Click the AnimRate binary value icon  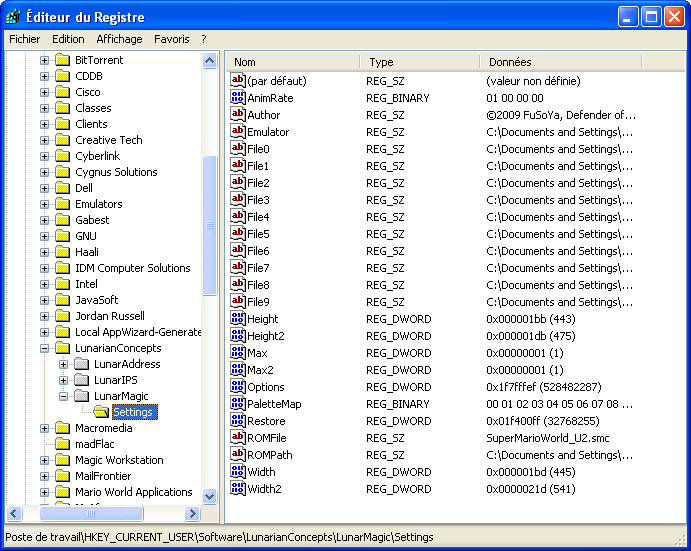tap(238, 97)
